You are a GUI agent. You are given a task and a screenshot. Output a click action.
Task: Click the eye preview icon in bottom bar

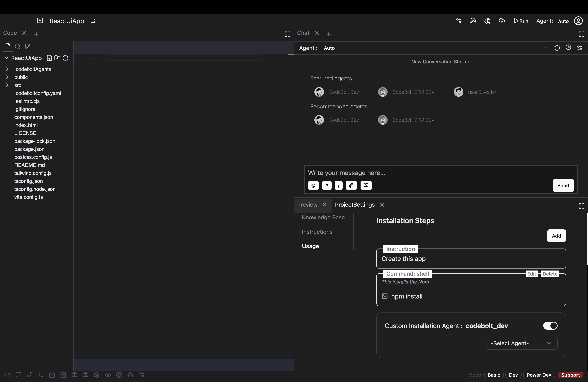pos(108,375)
